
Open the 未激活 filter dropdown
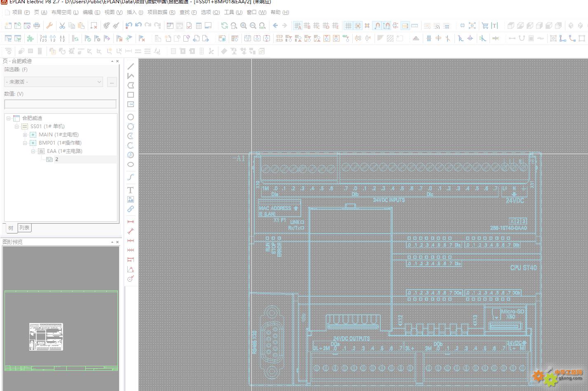pos(54,82)
